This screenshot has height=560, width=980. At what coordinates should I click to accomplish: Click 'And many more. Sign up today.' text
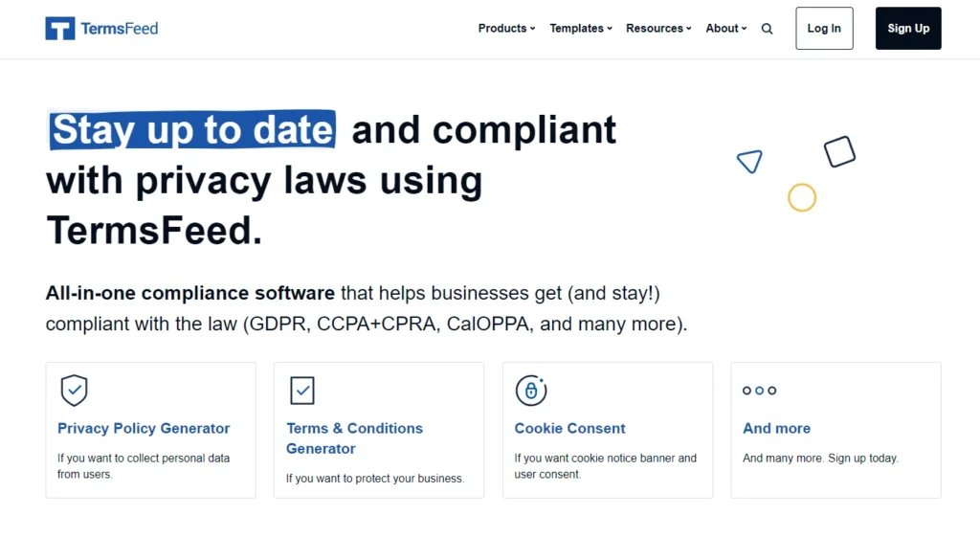(x=820, y=459)
